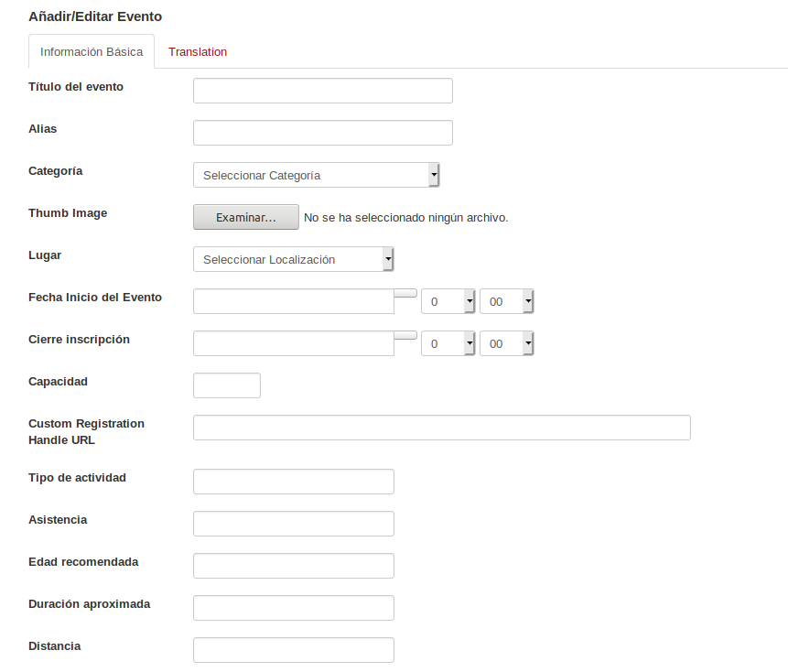This screenshot has height=672, width=788.
Task: Click the Cierre inscripción date field
Action: click(x=293, y=343)
